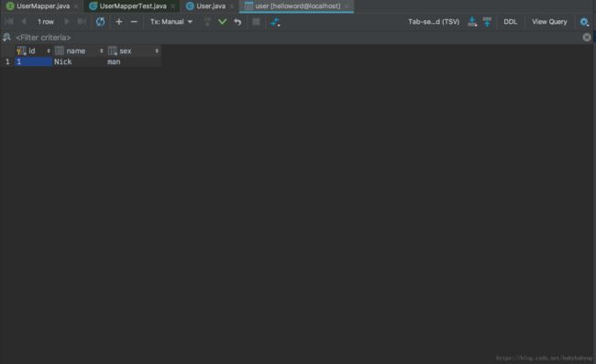The image size is (596, 364).
Task: Add a new row with plus icon
Action: 119,22
